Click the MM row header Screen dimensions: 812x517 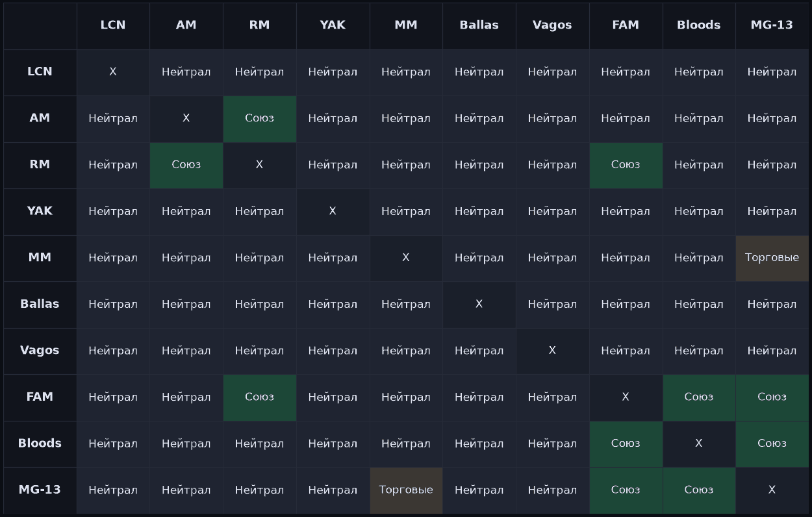point(40,258)
